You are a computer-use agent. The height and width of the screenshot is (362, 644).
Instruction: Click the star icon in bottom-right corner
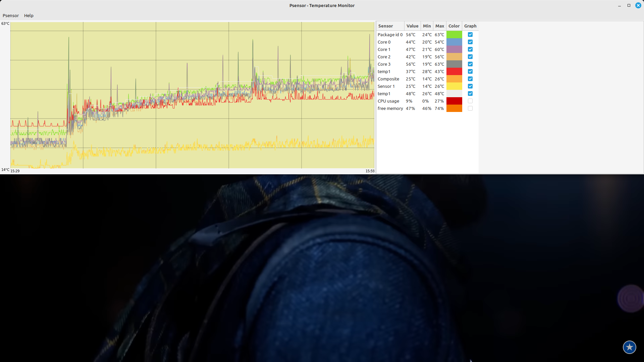point(629,347)
